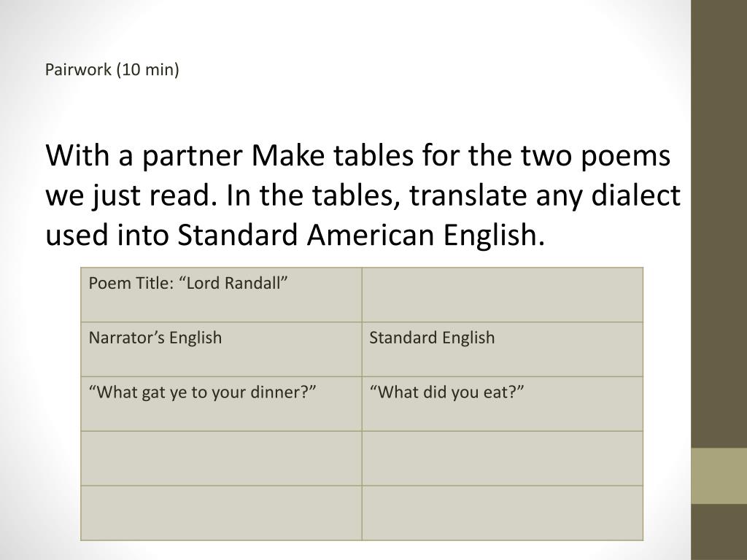Click the 'used into Standard American English' line
747x560 pixels.
[x=295, y=234]
